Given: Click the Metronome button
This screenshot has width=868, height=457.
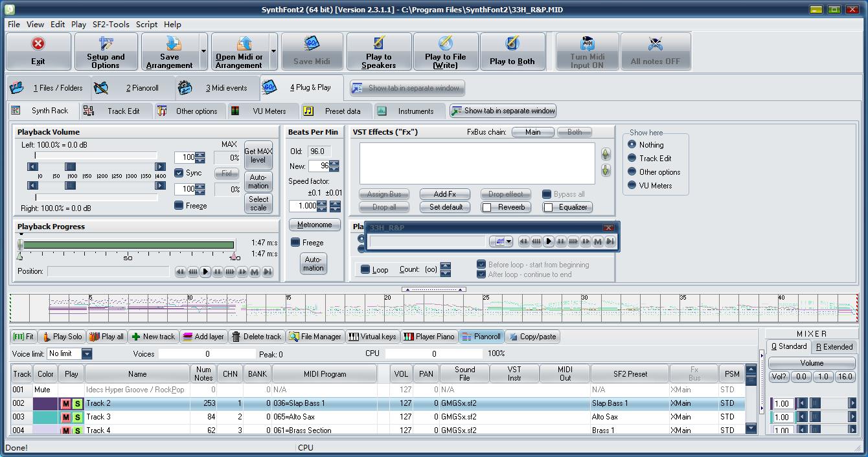Looking at the screenshot, I should click(x=314, y=225).
